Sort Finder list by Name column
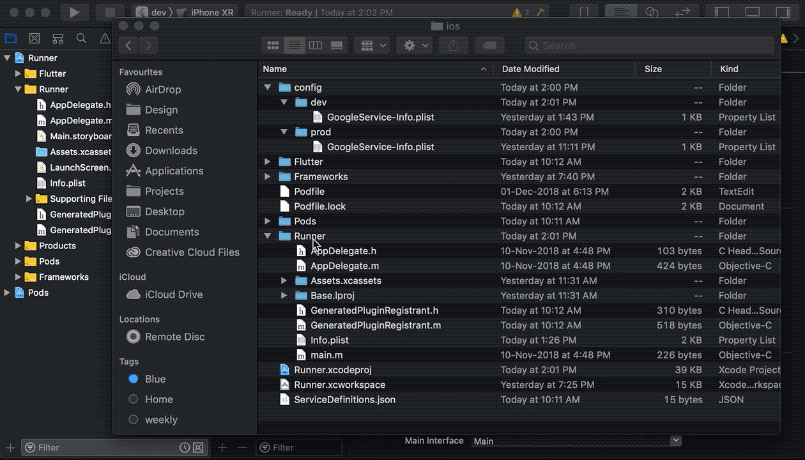The width and height of the screenshot is (805, 460). [x=375, y=69]
